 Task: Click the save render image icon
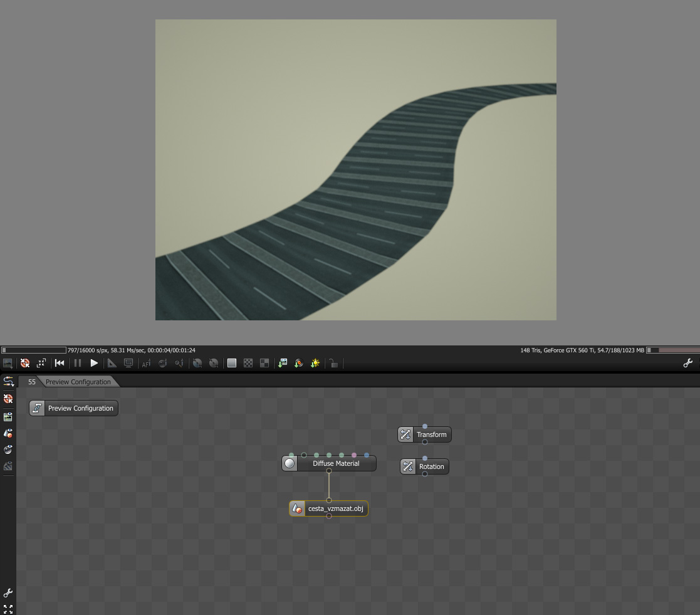[283, 363]
